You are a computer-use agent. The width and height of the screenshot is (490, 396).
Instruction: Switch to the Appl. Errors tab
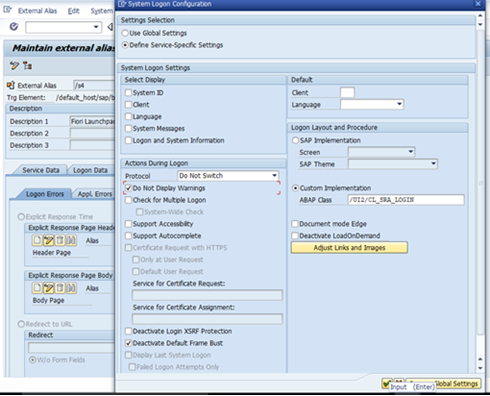(95, 194)
